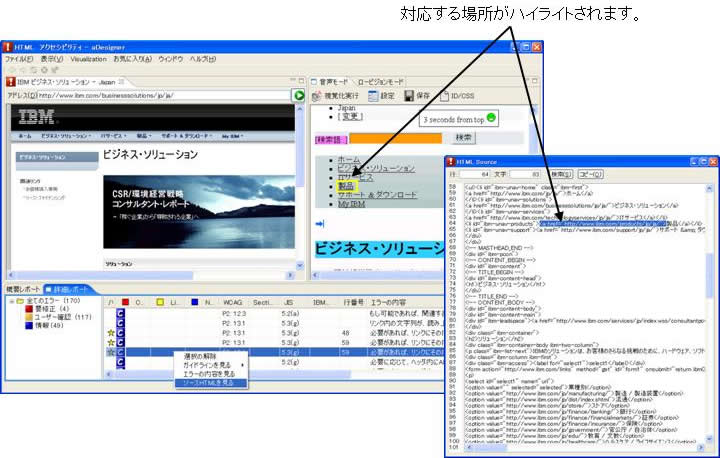Switch to the ロービジョンモード tab

[380, 82]
